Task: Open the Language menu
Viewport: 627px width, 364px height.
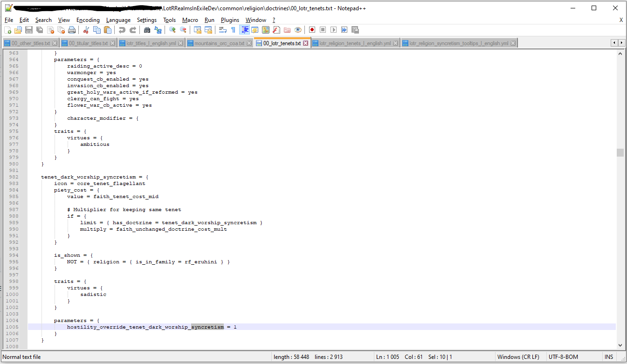Action: (x=118, y=20)
